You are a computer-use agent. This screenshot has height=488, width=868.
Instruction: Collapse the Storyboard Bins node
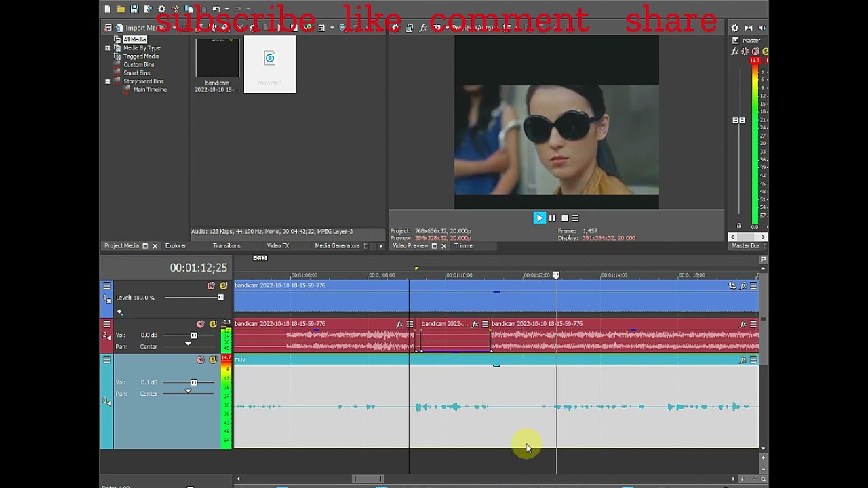coord(107,81)
